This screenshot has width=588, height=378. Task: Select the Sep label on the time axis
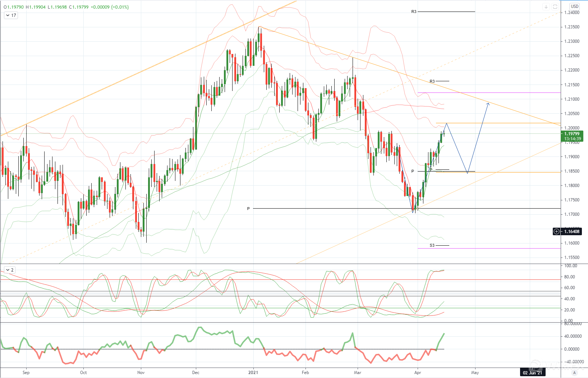[26, 373]
